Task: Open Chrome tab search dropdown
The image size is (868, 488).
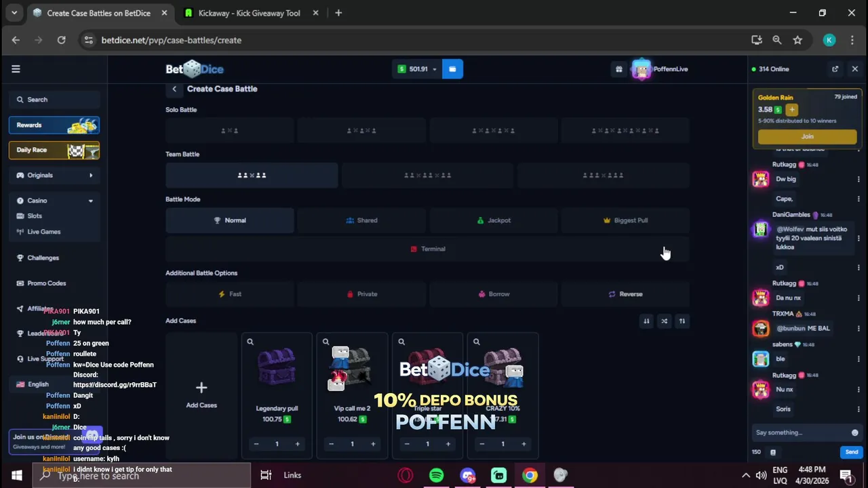Action: click(14, 13)
